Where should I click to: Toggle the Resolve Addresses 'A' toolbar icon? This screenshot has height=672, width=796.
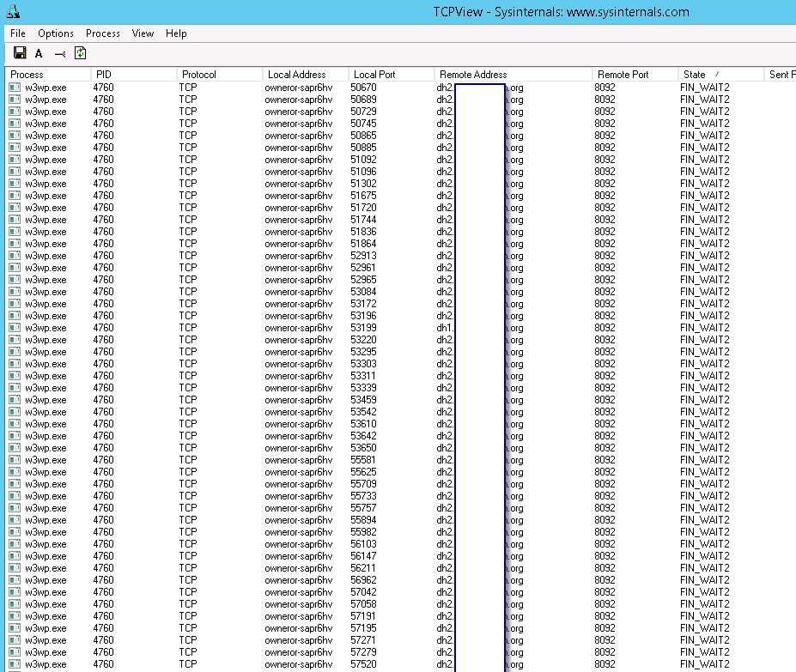tap(39, 53)
